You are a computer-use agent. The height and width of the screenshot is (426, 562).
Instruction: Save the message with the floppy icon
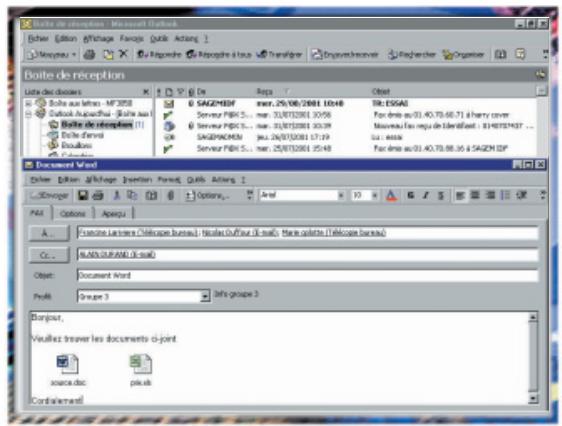83,196
